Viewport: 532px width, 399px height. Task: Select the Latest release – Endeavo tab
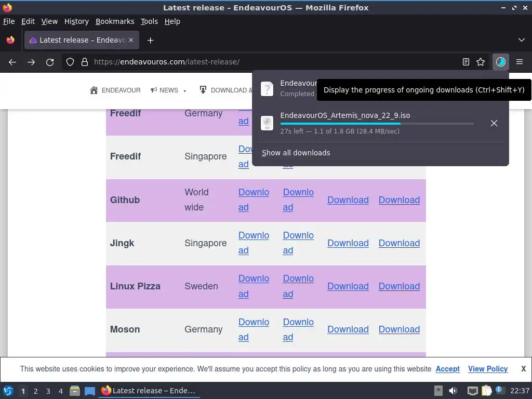[x=82, y=40]
